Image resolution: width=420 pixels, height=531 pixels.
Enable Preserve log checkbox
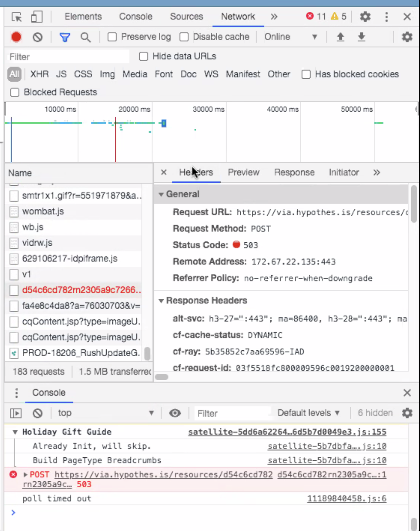point(112,37)
